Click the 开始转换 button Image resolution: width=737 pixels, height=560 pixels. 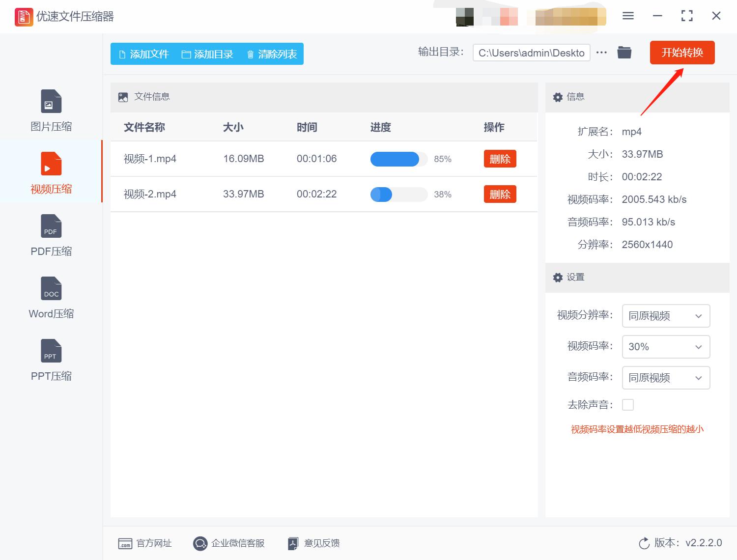(683, 53)
